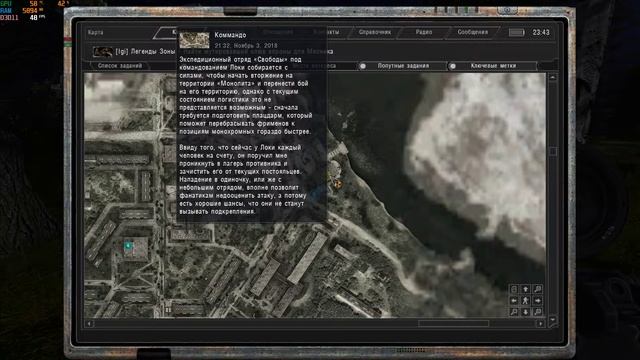Open the Контакты tab
The image size is (640, 360).
(x=327, y=32)
